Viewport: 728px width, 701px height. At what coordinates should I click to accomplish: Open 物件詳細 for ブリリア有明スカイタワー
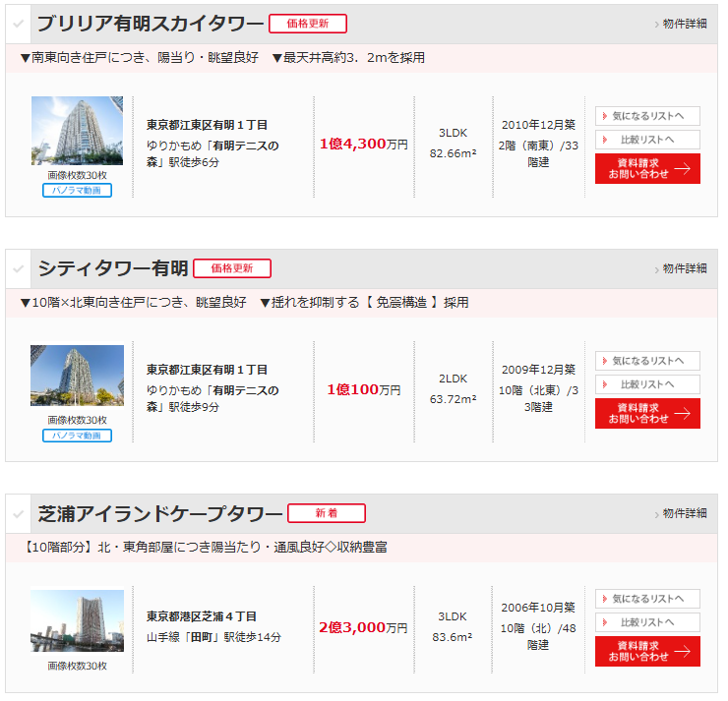point(681,24)
